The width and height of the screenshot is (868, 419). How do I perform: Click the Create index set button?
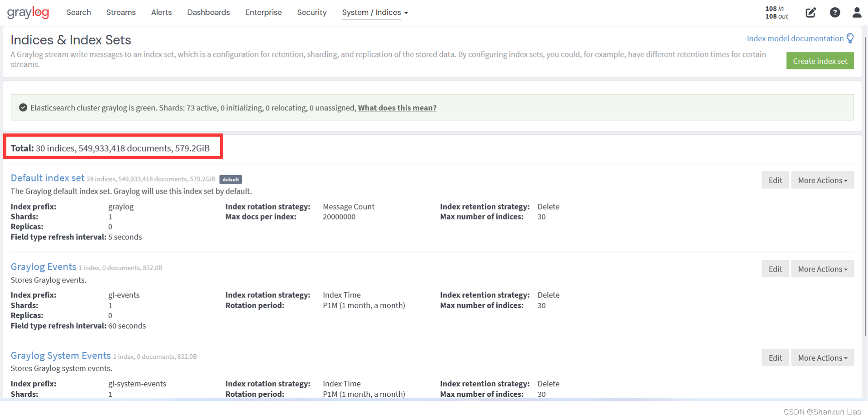point(820,61)
